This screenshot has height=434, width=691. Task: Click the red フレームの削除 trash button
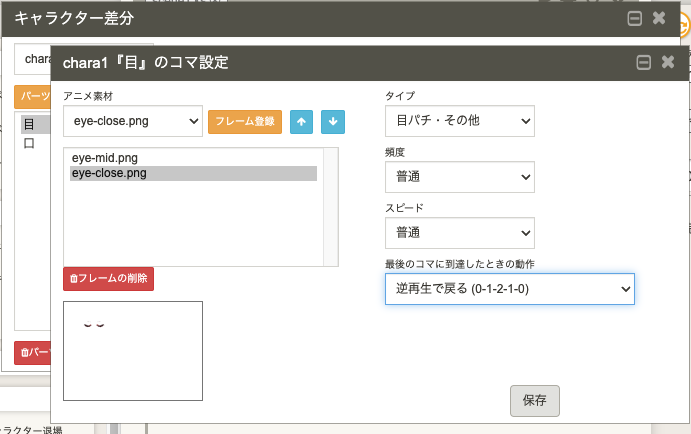coord(108,279)
